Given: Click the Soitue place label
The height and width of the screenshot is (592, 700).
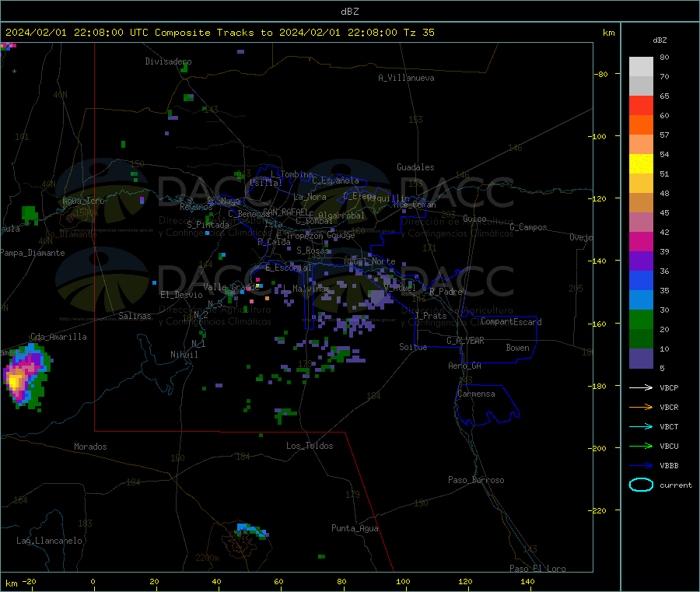Looking at the screenshot, I should 413,347.
